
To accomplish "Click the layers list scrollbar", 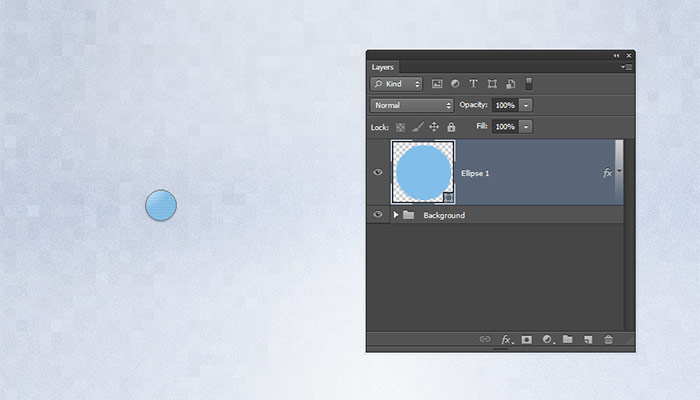I will pos(629,235).
